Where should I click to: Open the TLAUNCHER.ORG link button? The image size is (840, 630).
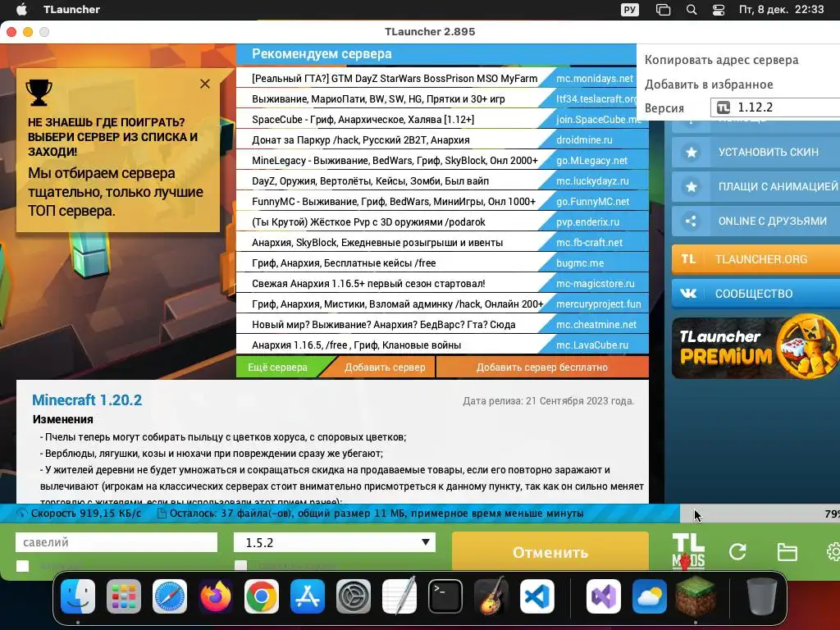tap(756, 259)
